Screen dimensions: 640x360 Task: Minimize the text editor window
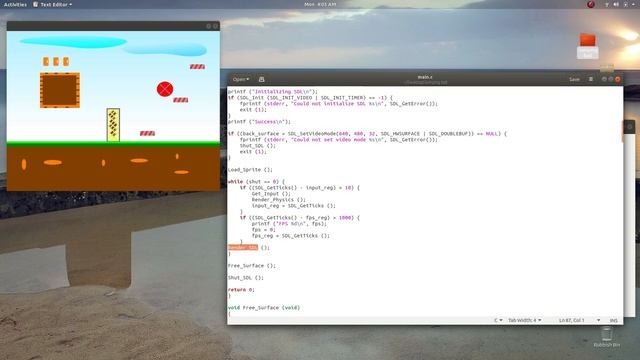(604, 79)
